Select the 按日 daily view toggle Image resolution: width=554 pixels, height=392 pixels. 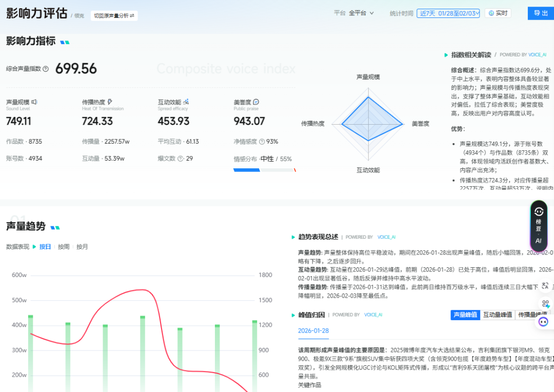(x=45, y=246)
